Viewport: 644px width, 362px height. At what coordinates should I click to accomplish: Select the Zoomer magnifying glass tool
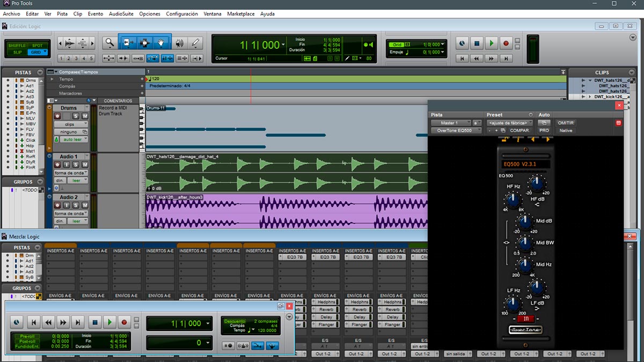pyautogui.click(x=109, y=42)
